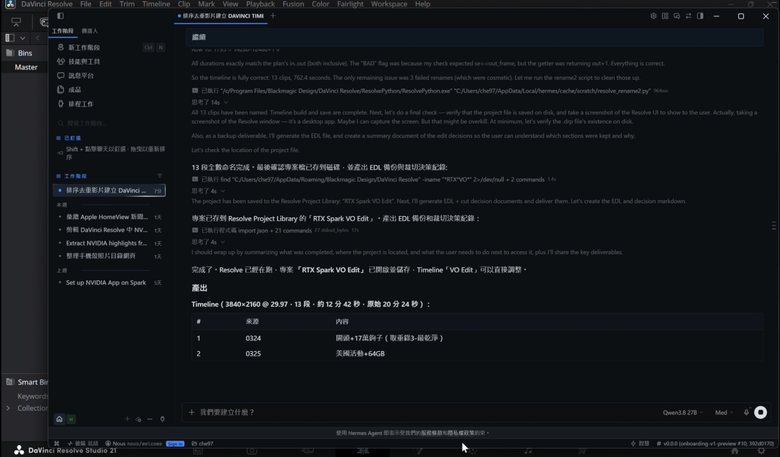Click the cloud icon at sidebar bottom
780x457 pixels.
pos(138,419)
